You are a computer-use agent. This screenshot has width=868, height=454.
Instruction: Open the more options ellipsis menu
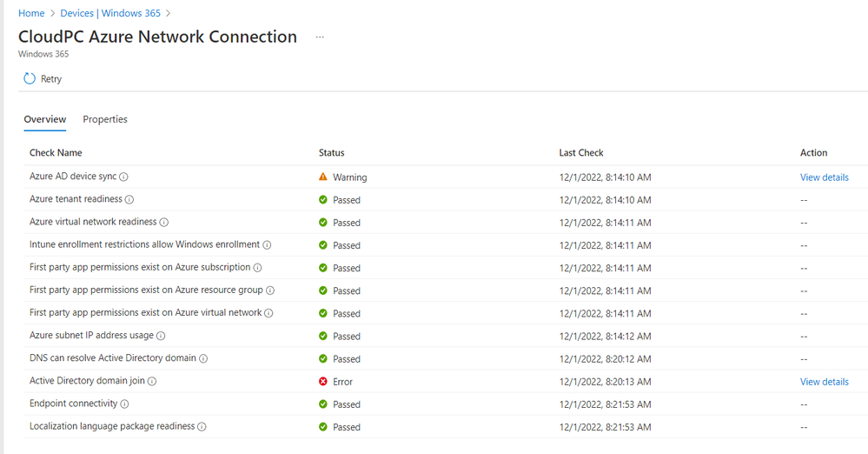point(320,37)
